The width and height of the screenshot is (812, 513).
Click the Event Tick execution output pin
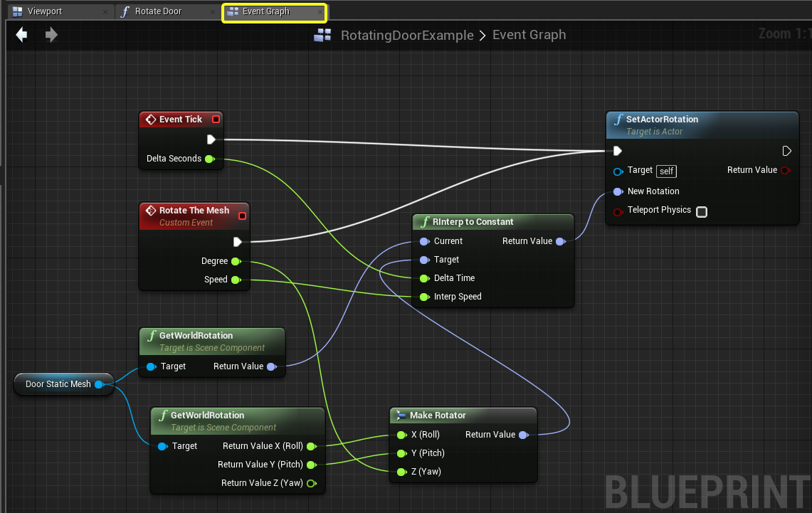point(211,139)
